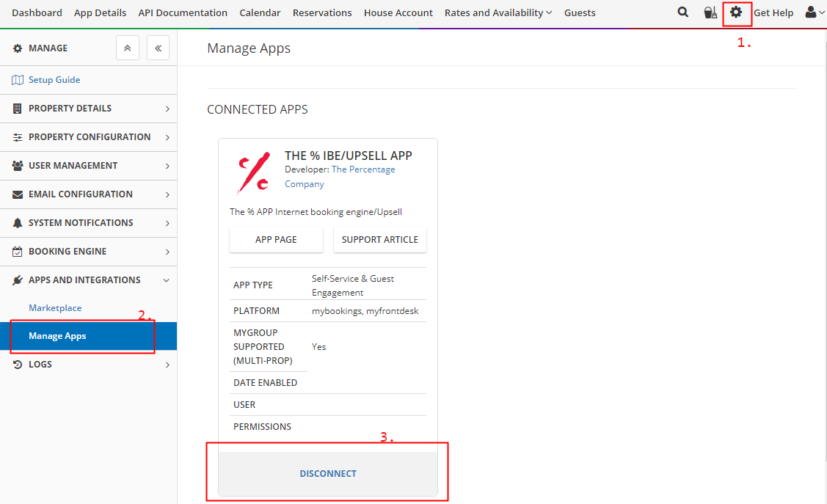The height and width of the screenshot is (504, 827).
Task: Collapse sidebar with double-left chevron
Action: (158, 48)
